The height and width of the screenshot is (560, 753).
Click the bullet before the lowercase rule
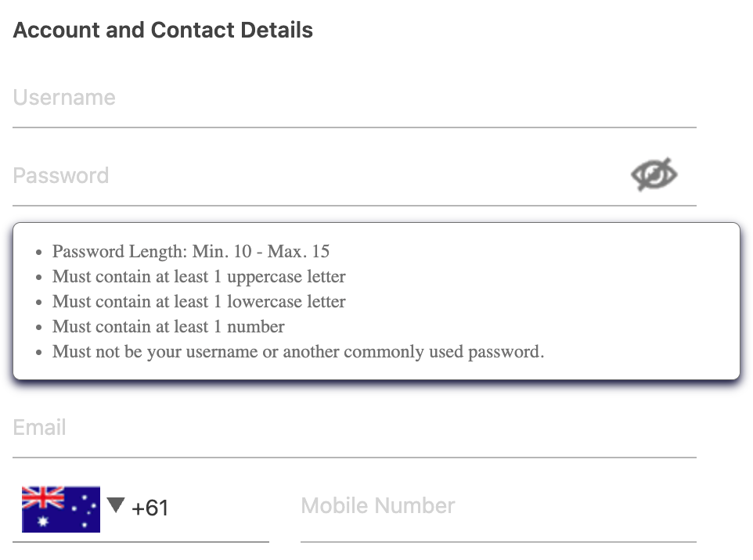click(39, 303)
